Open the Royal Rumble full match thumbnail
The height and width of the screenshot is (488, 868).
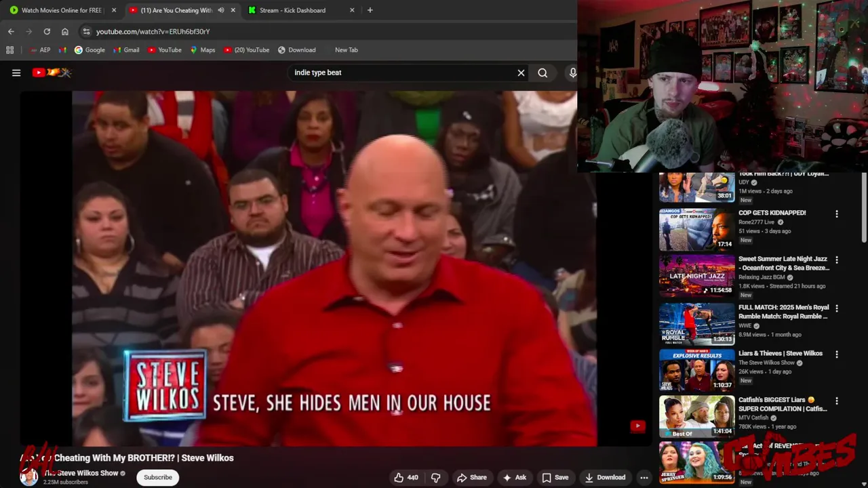pos(697,324)
